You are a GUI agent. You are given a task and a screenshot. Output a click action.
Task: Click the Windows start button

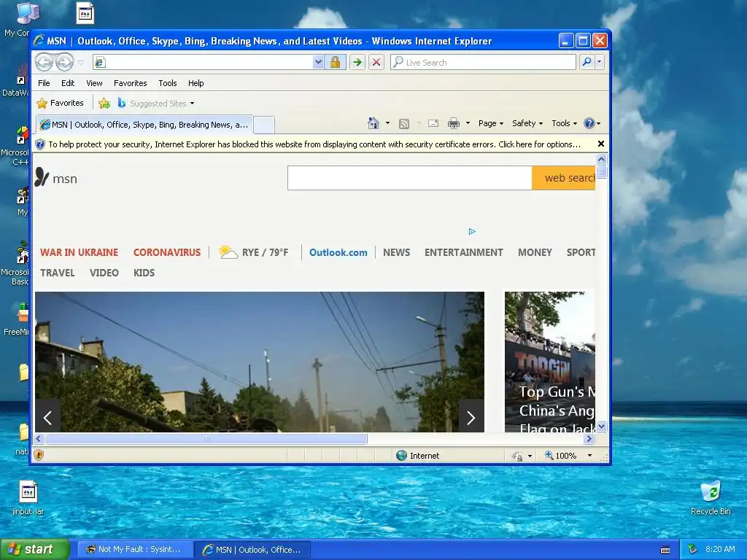tap(35, 550)
